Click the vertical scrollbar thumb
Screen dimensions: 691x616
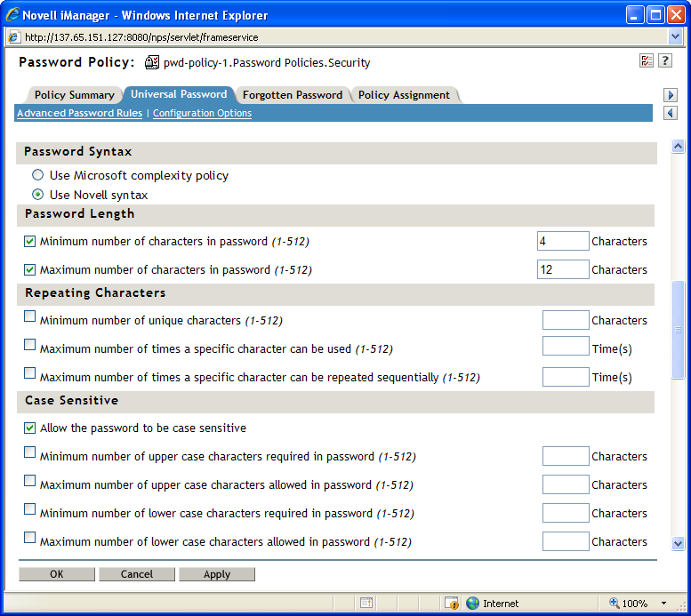pyautogui.click(x=678, y=330)
